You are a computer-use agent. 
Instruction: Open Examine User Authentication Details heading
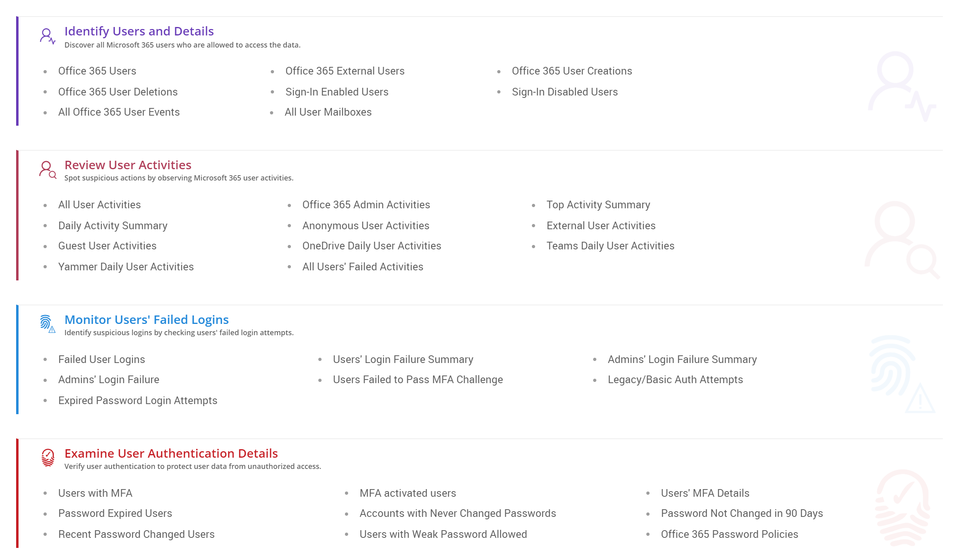pos(171,453)
